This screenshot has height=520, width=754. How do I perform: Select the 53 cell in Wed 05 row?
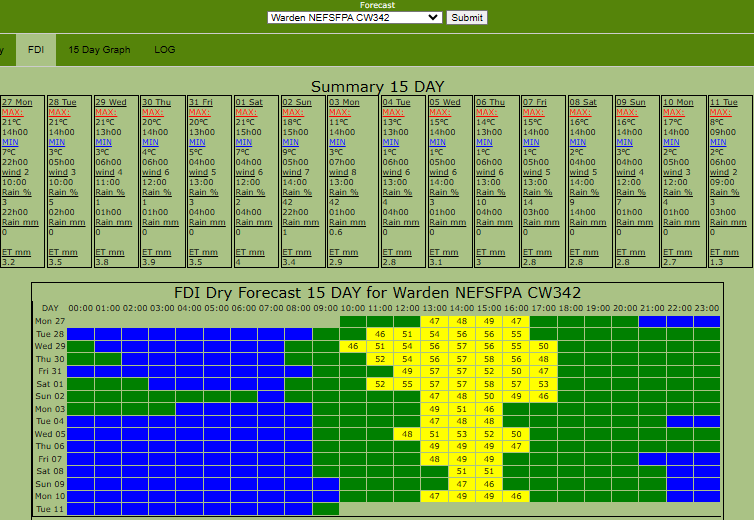click(x=461, y=434)
